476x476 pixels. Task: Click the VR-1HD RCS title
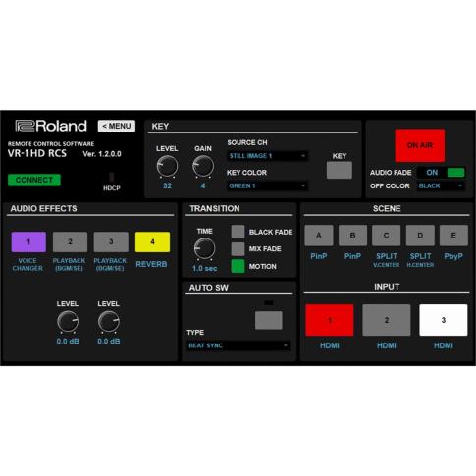point(37,153)
